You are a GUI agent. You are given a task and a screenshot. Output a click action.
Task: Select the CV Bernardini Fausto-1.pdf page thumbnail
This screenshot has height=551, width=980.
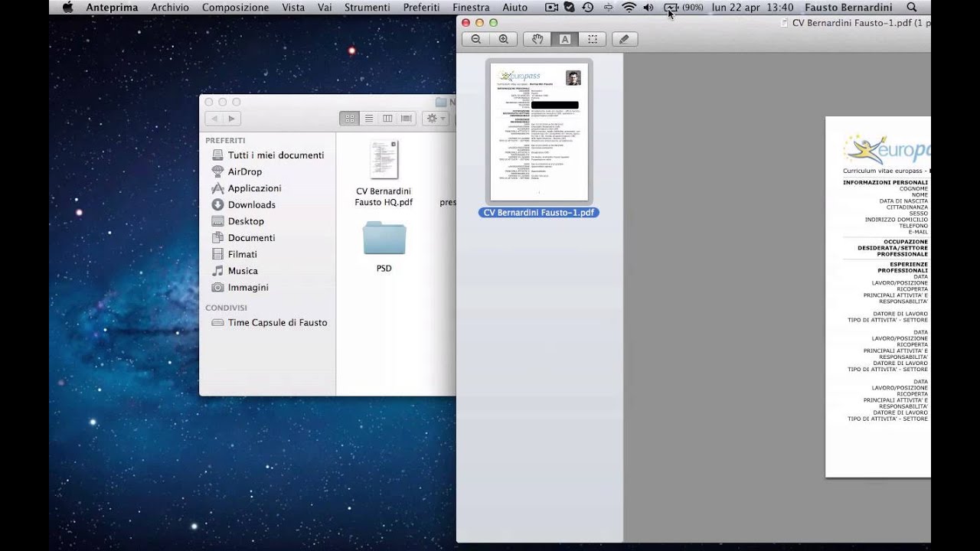click(x=539, y=132)
